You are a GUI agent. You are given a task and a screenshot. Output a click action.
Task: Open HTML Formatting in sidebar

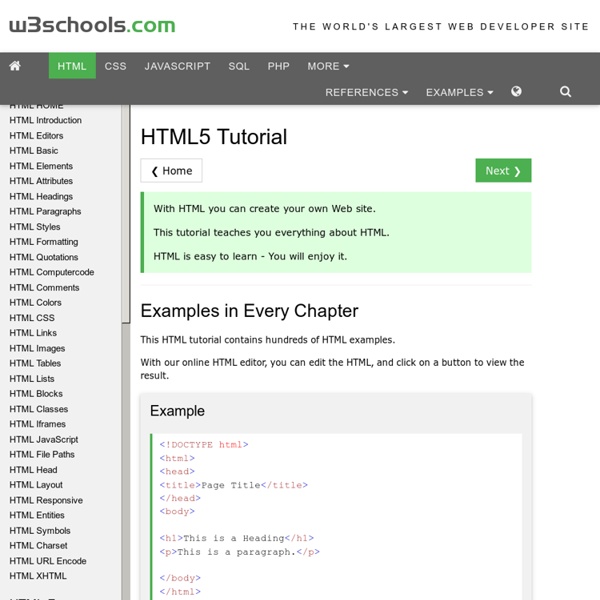pyautogui.click(x=44, y=242)
